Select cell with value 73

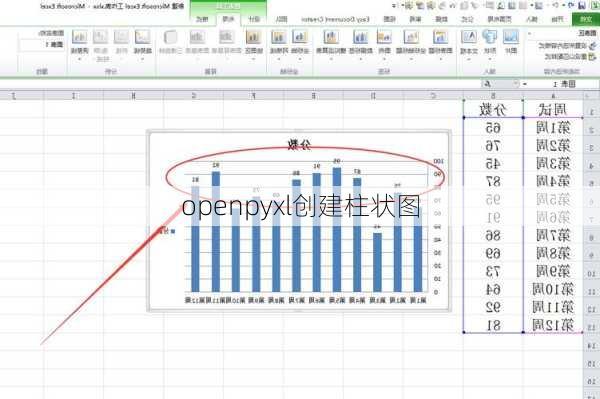tap(493, 271)
